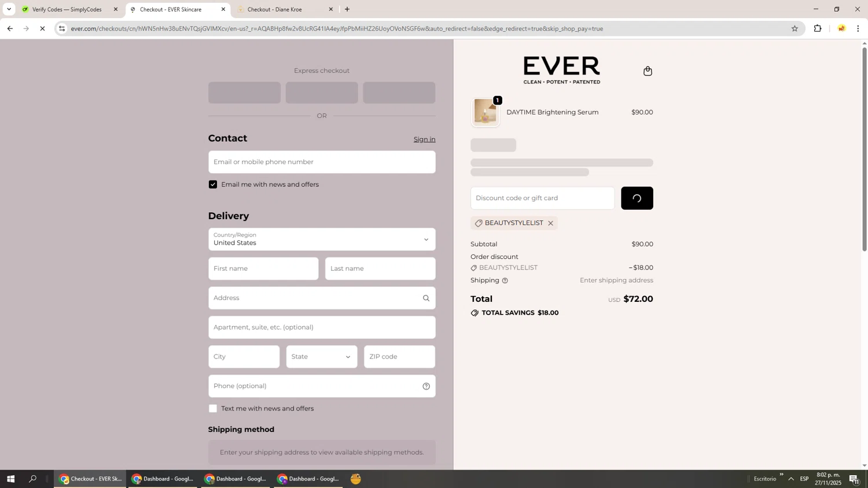The height and width of the screenshot is (488, 868).
Task: Open a new browser tab
Action: tap(347, 9)
